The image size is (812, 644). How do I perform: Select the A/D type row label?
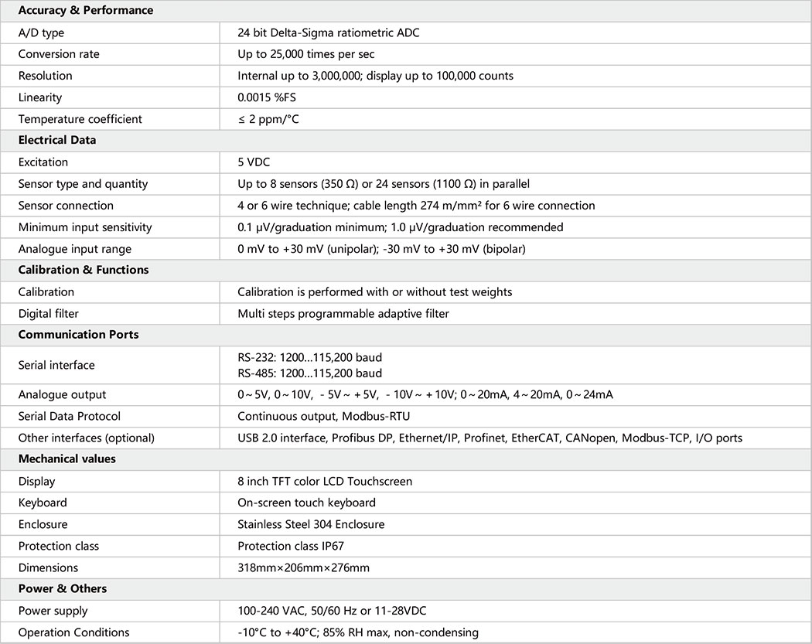pyautogui.click(x=41, y=32)
